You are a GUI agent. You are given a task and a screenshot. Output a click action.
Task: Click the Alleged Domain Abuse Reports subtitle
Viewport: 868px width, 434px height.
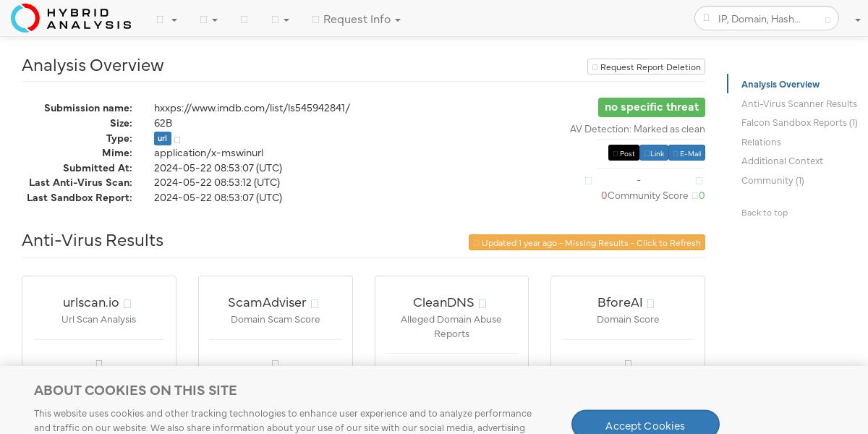tap(451, 327)
